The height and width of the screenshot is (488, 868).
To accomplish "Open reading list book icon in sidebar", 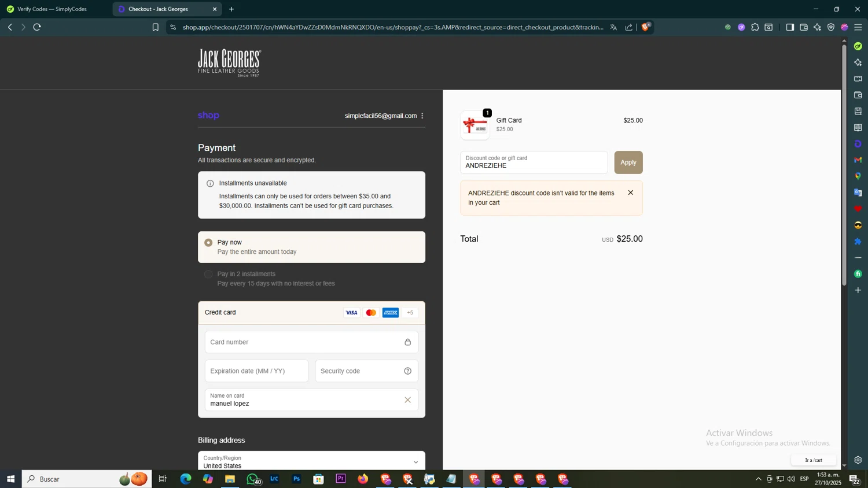I will pyautogui.click(x=858, y=128).
